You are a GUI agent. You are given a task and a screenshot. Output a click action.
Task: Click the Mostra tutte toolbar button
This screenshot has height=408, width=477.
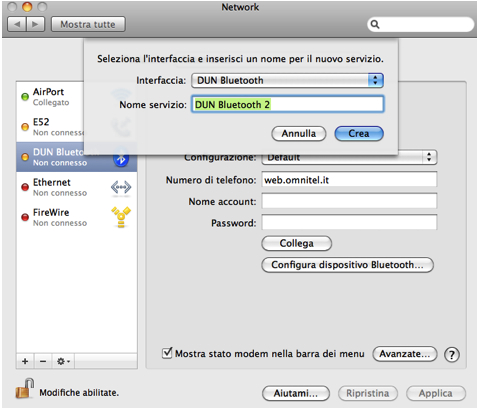coord(88,24)
